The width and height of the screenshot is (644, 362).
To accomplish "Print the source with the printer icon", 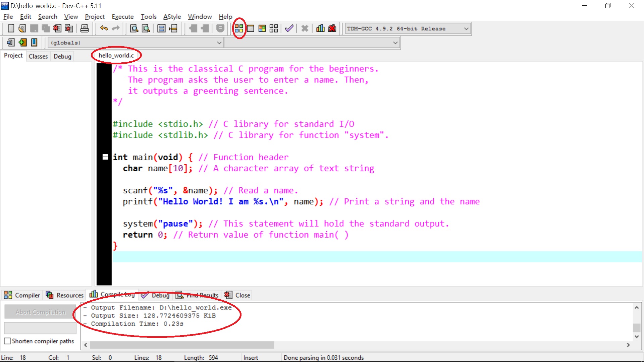I will 85,28.
